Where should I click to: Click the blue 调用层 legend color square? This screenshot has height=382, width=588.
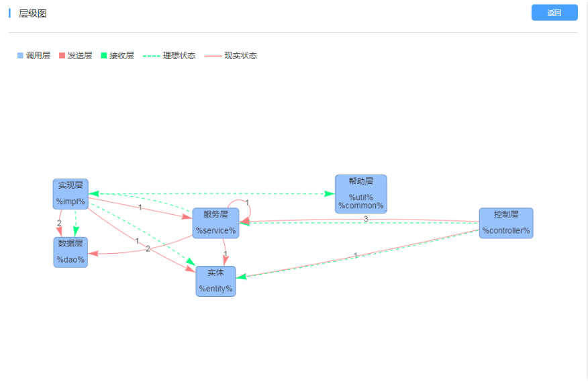point(20,56)
